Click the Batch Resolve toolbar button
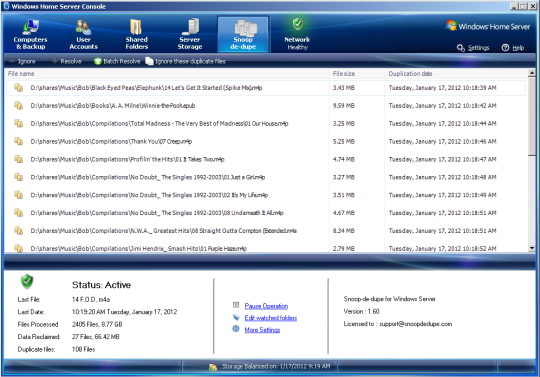The height and width of the screenshot is (377, 540). pyautogui.click(x=117, y=61)
